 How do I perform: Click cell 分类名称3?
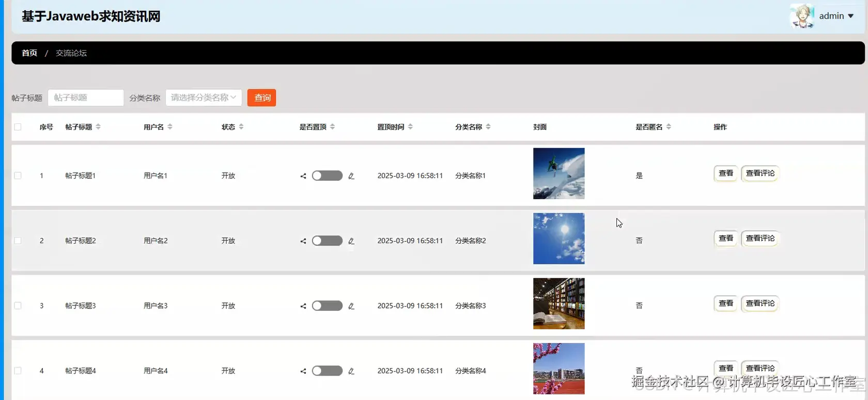pyautogui.click(x=470, y=306)
